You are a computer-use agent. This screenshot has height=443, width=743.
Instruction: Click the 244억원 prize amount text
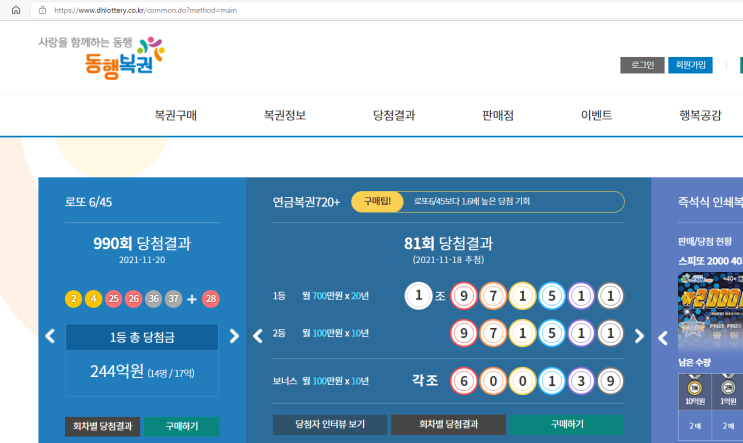(x=117, y=371)
